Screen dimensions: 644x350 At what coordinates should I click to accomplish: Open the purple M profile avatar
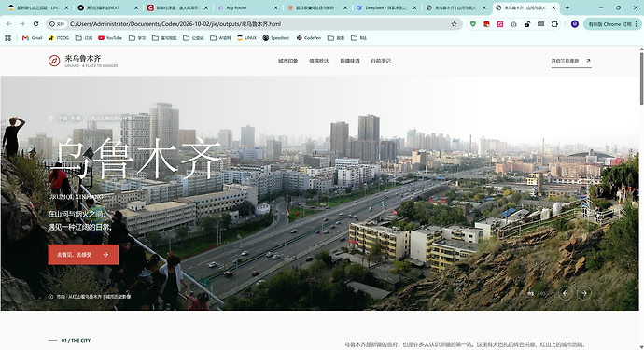click(x=575, y=24)
